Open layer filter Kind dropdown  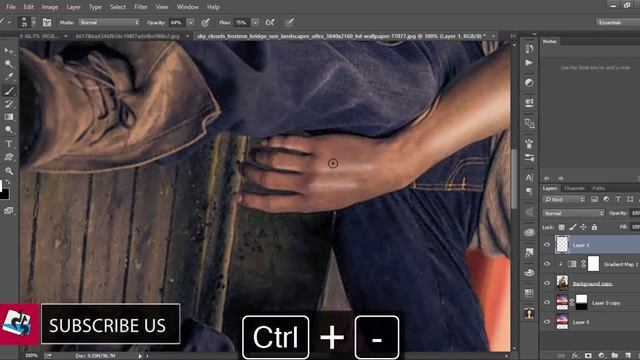(x=564, y=199)
